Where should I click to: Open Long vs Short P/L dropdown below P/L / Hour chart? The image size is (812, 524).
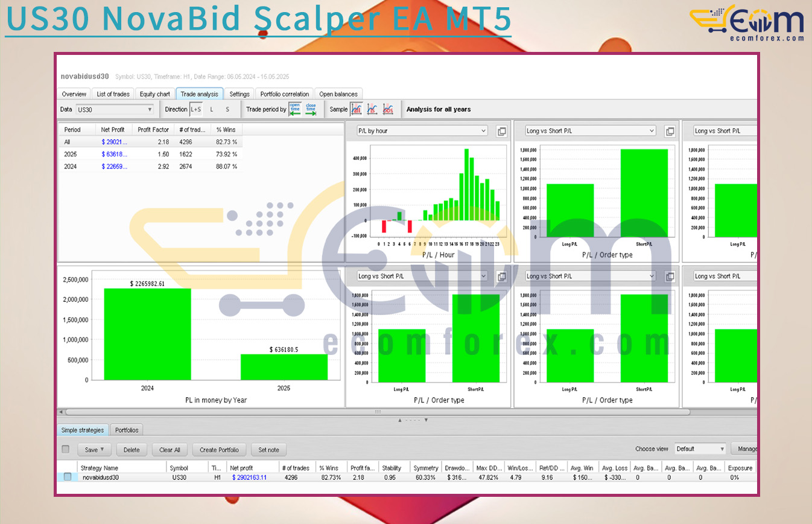[422, 276]
